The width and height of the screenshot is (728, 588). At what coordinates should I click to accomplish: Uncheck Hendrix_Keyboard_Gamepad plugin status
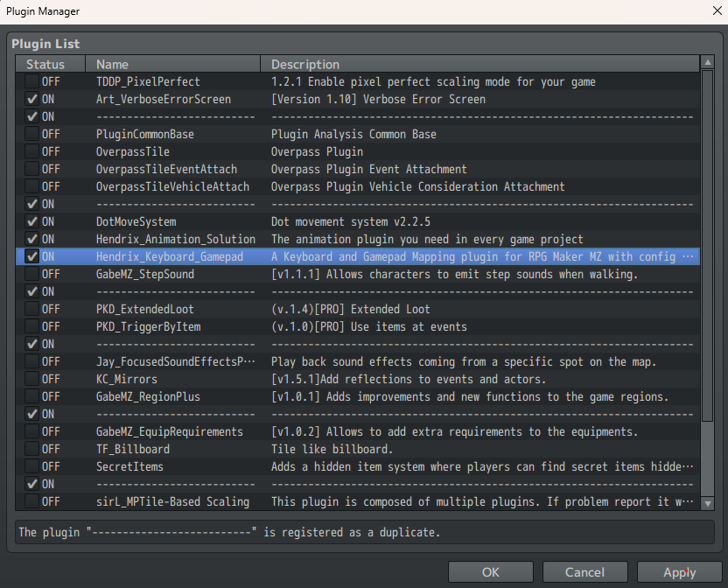[31, 256]
